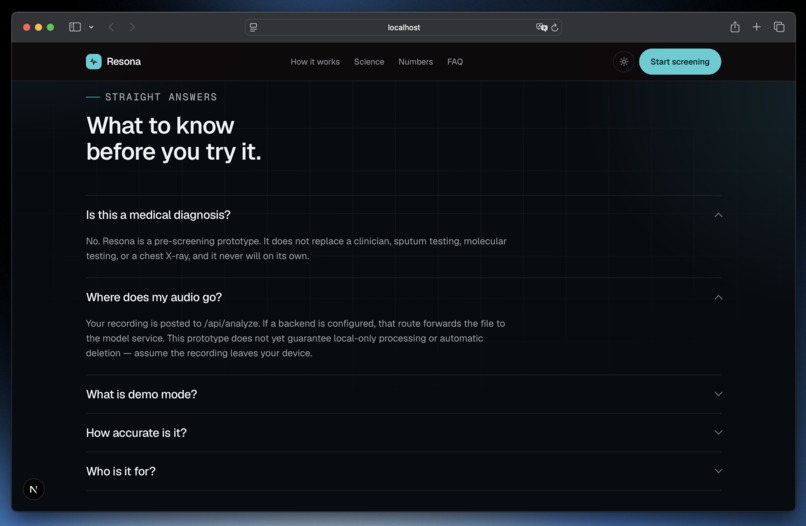Open the sidebar options dropdown arrow

(91, 27)
